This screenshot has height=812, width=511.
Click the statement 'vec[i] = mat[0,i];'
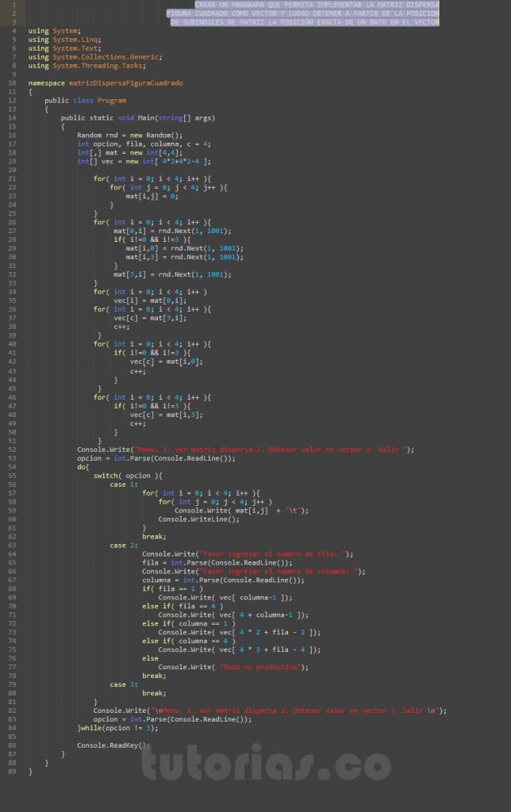[x=150, y=301]
